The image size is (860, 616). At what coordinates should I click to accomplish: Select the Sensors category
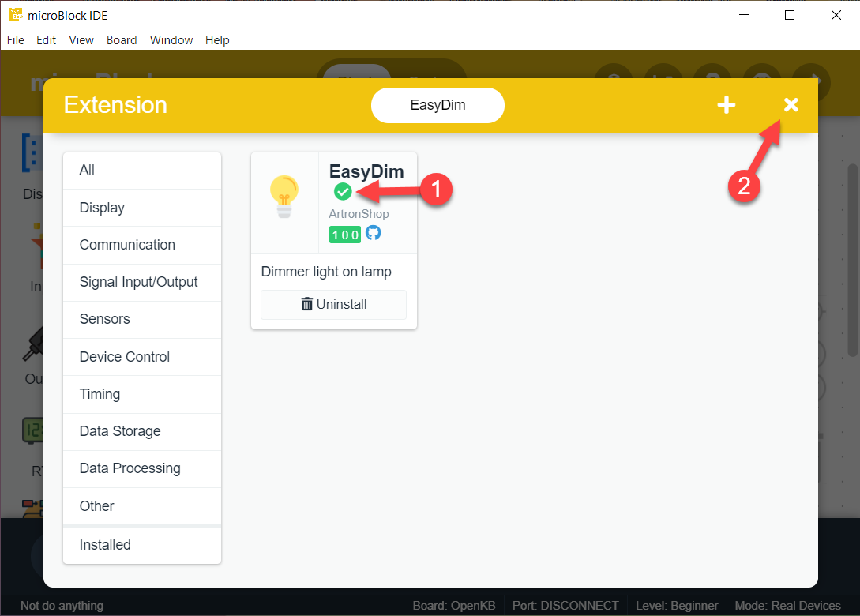coord(142,319)
